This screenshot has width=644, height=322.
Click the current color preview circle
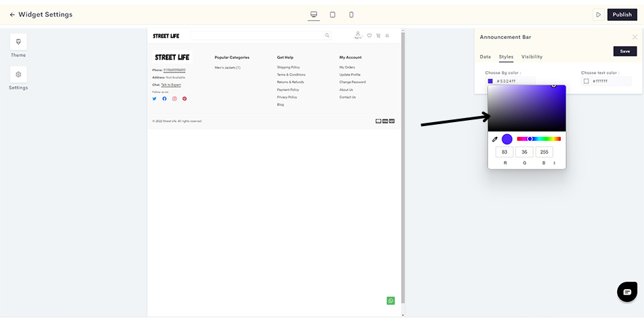pyautogui.click(x=507, y=140)
